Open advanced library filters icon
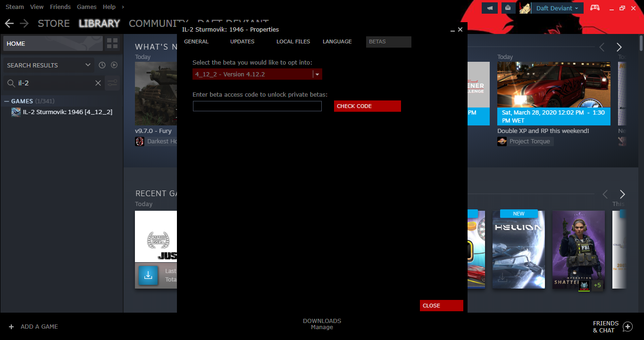 coord(112,83)
